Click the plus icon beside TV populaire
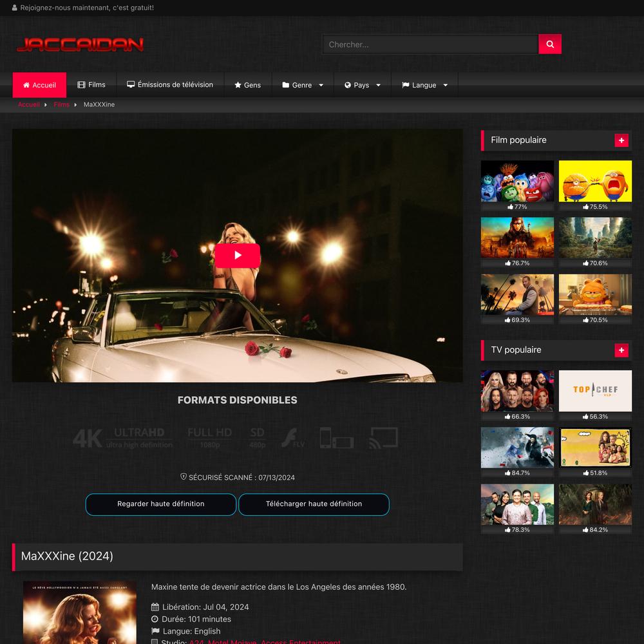The width and height of the screenshot is (644, 644). [621, 350]
